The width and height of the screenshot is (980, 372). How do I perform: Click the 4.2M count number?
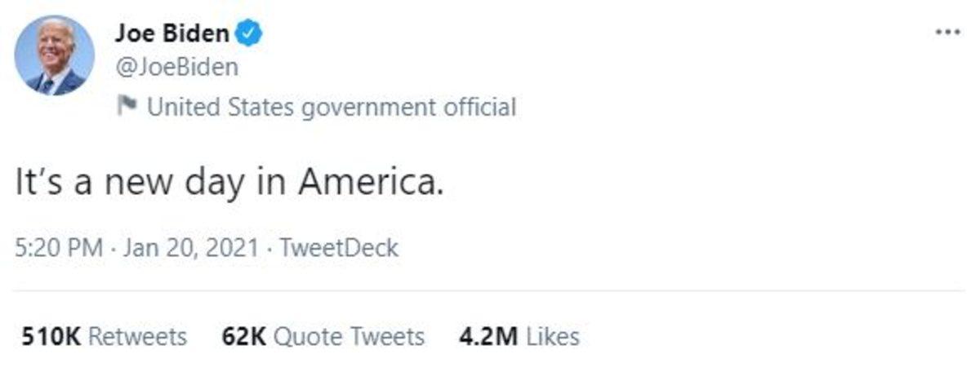pos(488,336)
